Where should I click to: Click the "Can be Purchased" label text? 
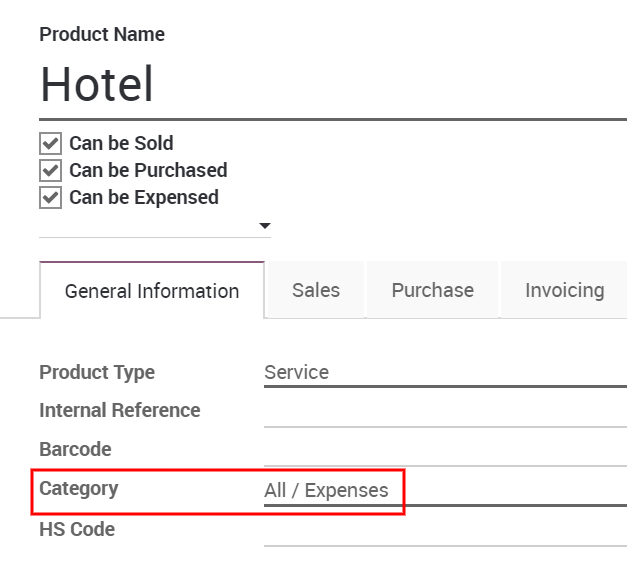point(148,171)
